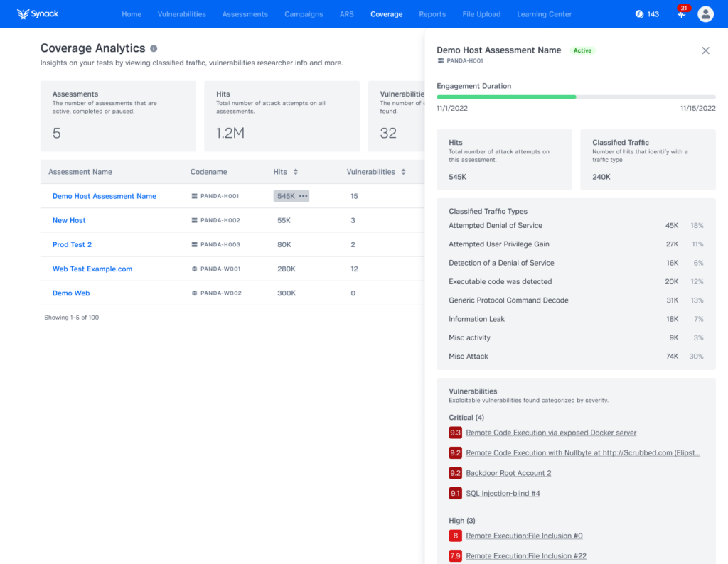Image resolution: width=728 pixels, height=564 pixels.
Task: Click the 9.3 severity badge
Action: pos(455,433)
